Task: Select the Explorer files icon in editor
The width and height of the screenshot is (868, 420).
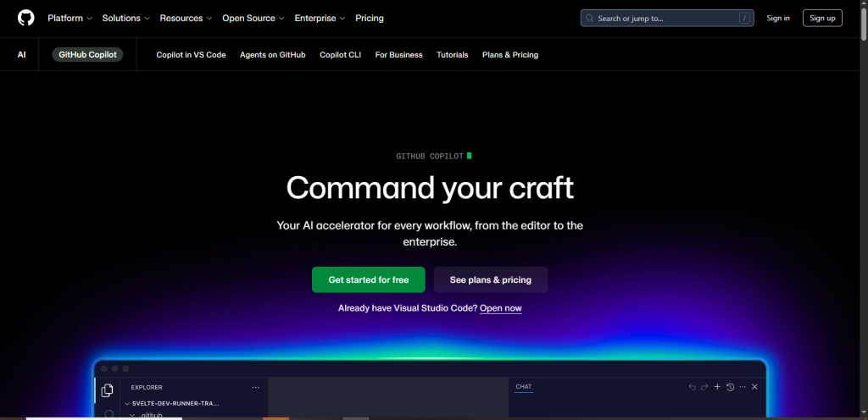Action: (107, 390)
